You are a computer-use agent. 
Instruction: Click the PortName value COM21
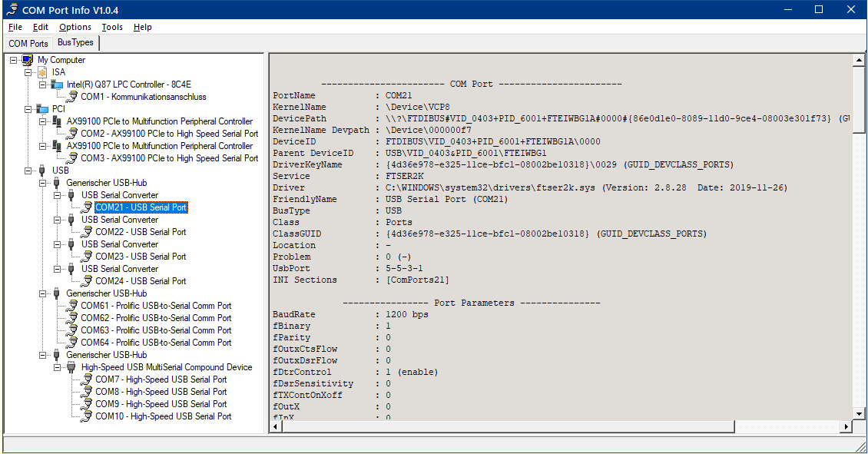(399, 95)
